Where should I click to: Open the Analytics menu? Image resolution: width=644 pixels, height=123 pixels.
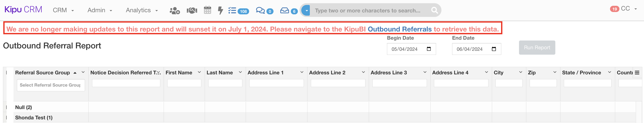point(142,10)
